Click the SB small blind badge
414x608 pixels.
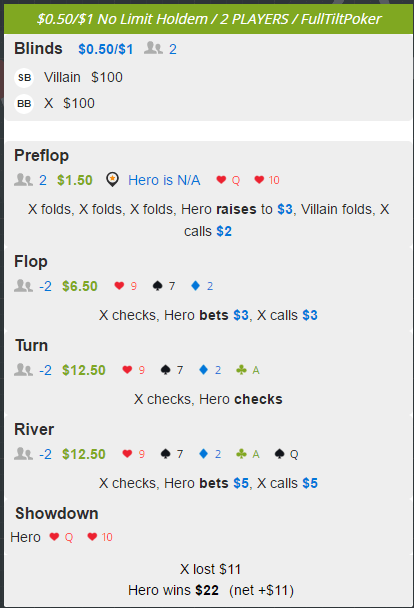tap(24, 78)
